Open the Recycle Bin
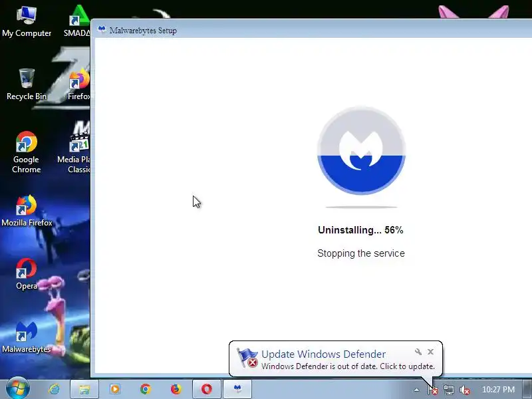 [27, 84]
